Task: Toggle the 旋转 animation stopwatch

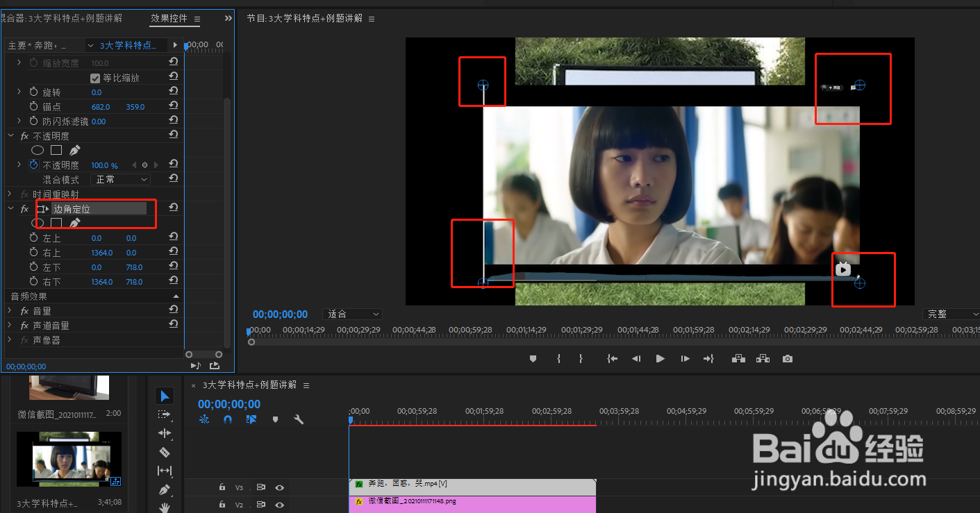Action: point(33,92)
